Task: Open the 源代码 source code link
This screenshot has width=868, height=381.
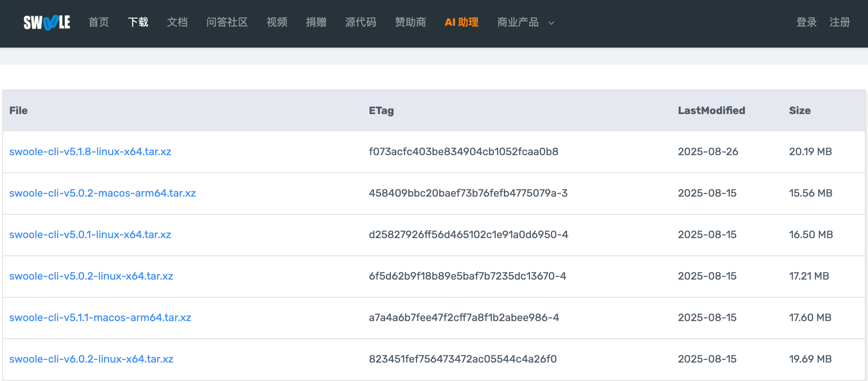Action: tap(361, 22)
